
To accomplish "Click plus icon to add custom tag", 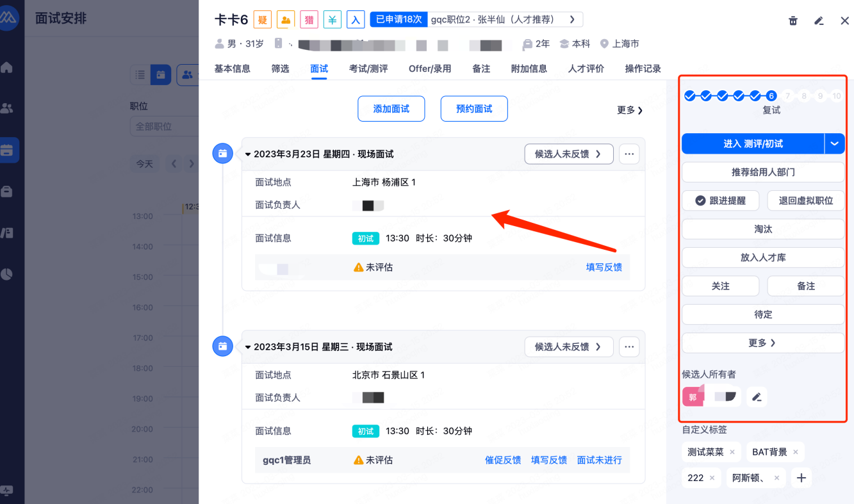I will coord(801,478).
